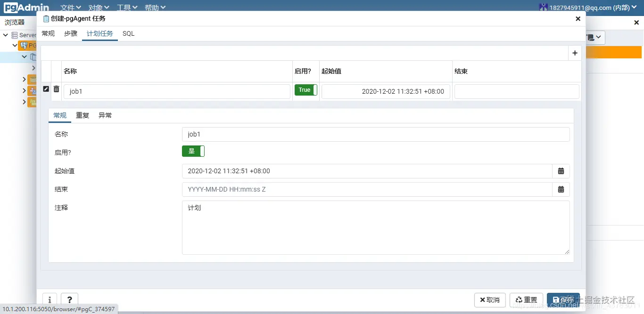Click the user avatar icon beside email
The width and height of the screenshot is (644, 314).
click(544, 7)
